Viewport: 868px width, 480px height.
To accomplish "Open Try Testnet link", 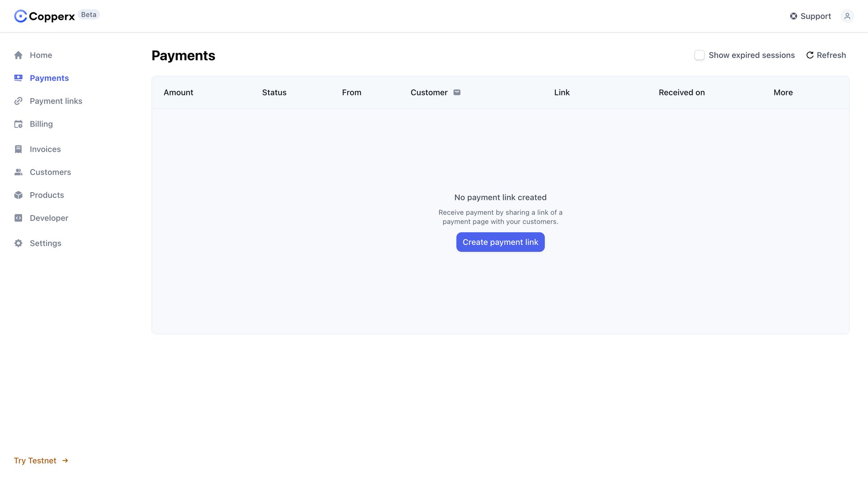I will coord(35,460).
